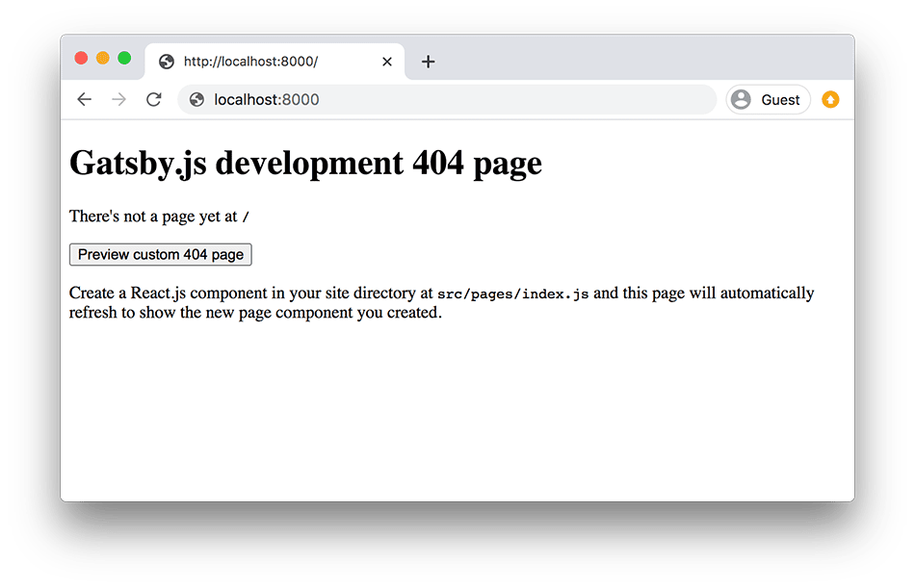
Task: Maximize window with the green button
Action: pyautogui.click(x=124, y=58)
